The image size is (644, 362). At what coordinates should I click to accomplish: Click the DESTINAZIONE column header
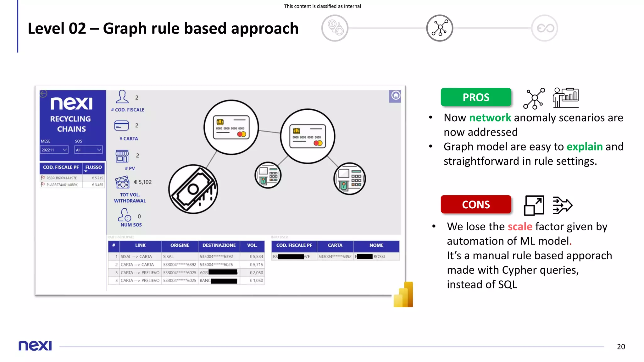click(219, 246)
